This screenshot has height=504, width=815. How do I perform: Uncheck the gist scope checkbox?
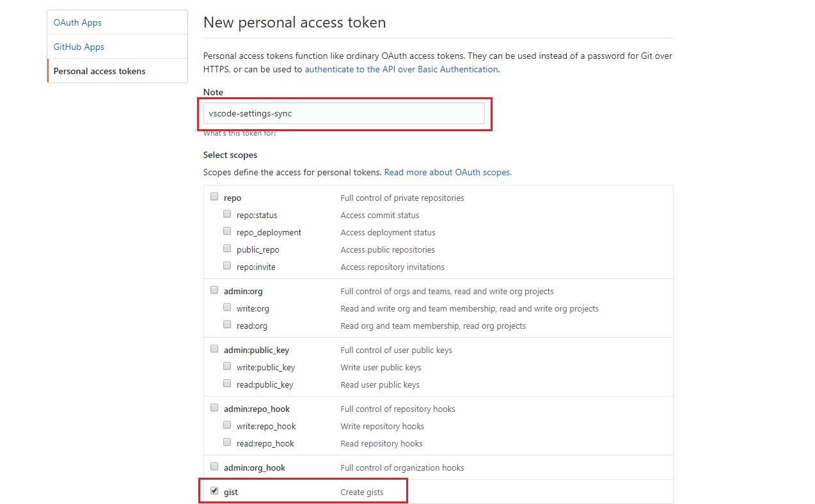coord(214,491)
